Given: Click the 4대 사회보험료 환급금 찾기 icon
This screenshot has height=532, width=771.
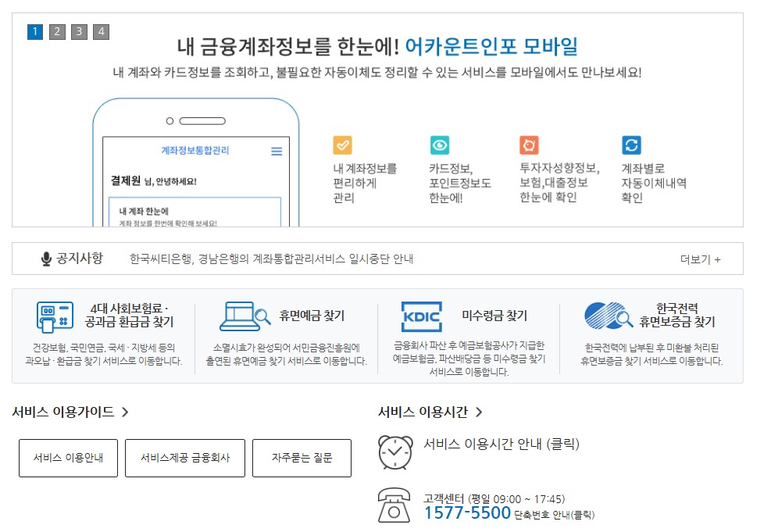Looking at the screenshot, I should tap(53, 314).
